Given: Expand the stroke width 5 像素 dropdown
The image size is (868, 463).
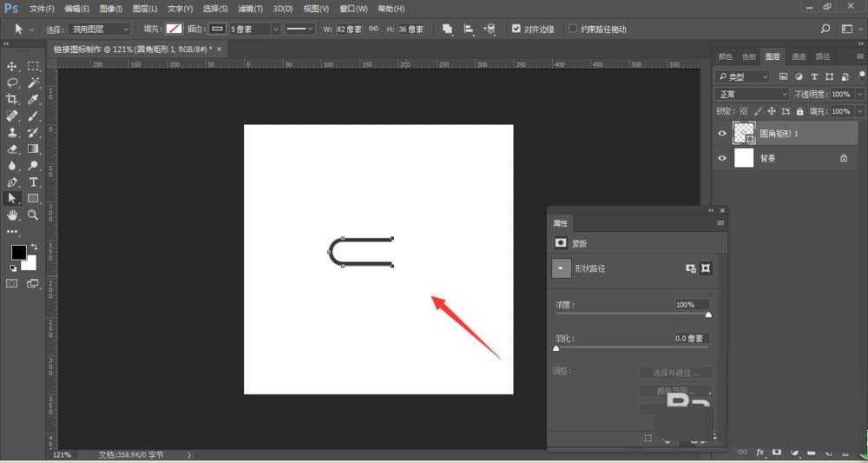Looking at the screenshot, I should click(276, 29).
